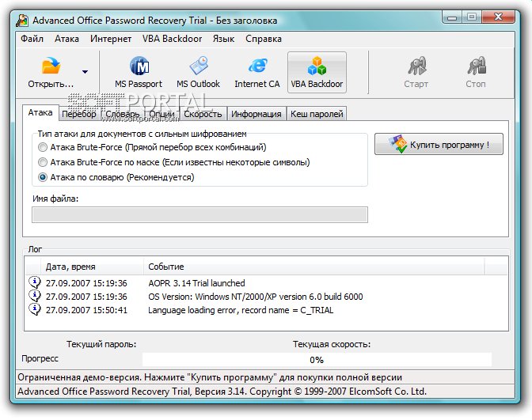The height and width of the screenshot is (420, 532).
Task: Click the Купить программу ! button
Action: coord(439,144)
